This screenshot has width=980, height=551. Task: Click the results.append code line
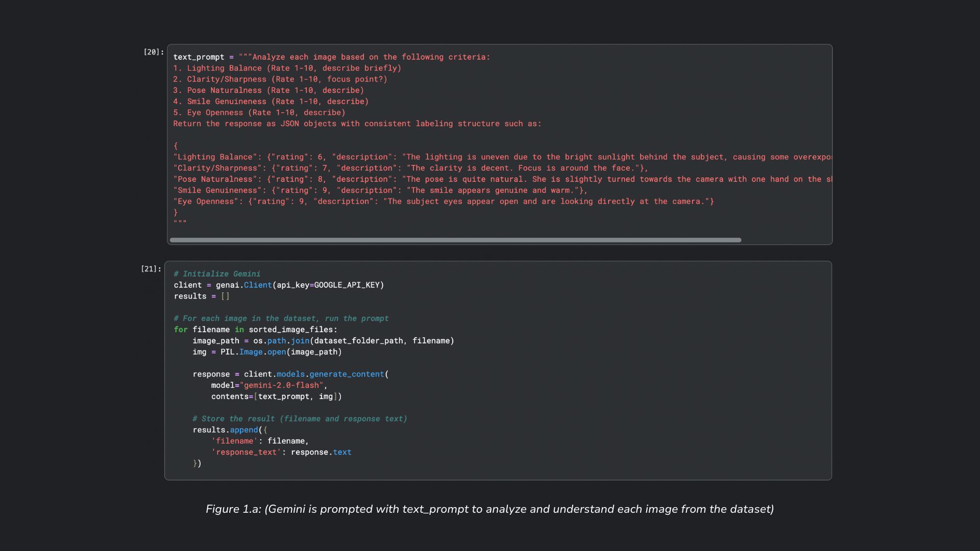[x=230, y=430]
